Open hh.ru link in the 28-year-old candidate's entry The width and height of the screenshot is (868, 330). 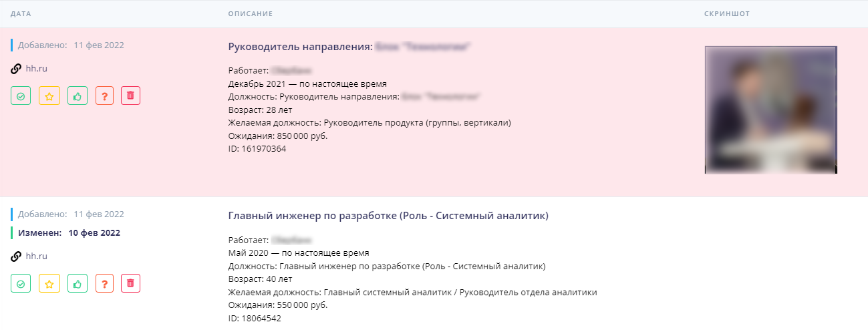click(36, 68)
